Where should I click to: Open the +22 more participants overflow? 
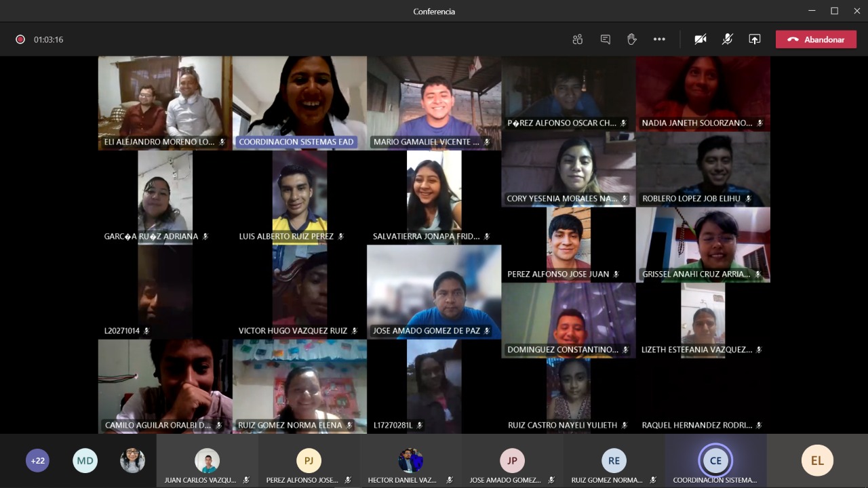38,461
